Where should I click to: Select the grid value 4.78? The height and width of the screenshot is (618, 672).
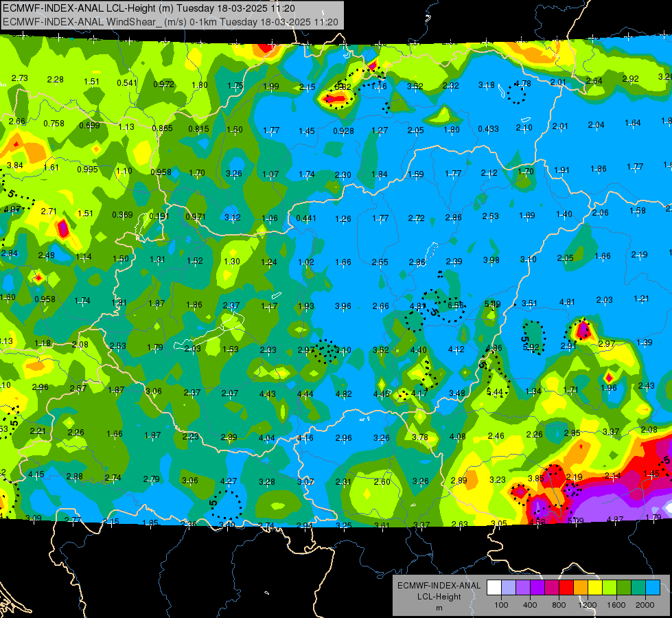point(523,84)
